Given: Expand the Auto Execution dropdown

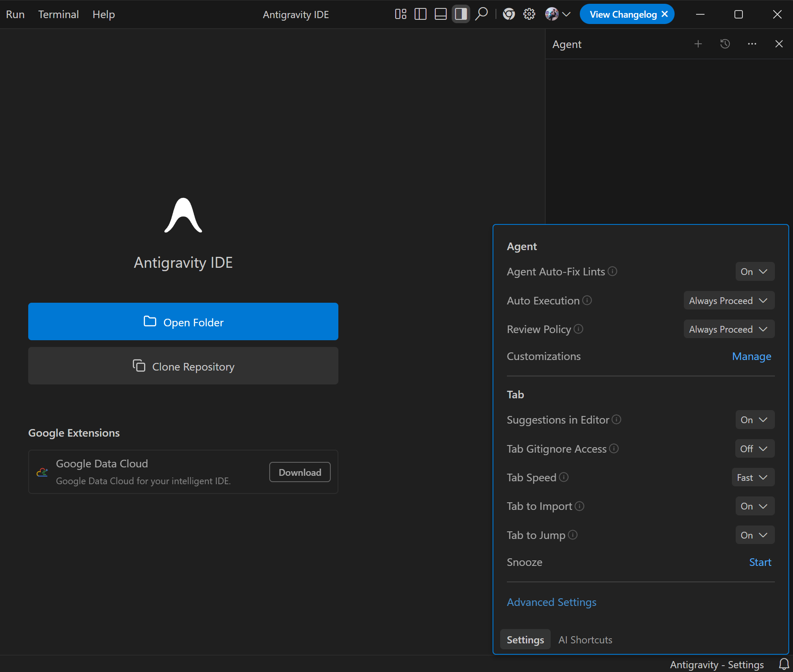Looking at the screenshot, I should 729,301.
